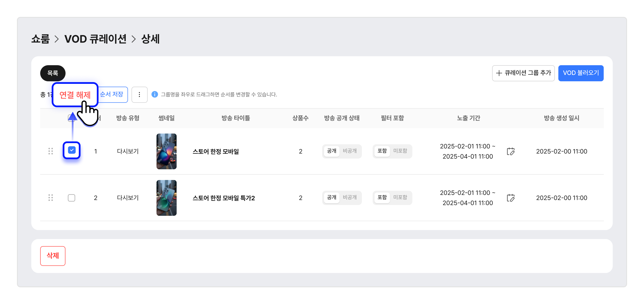
Task: Click the 순서 저장 button
Action: click(x=112, y=94)
